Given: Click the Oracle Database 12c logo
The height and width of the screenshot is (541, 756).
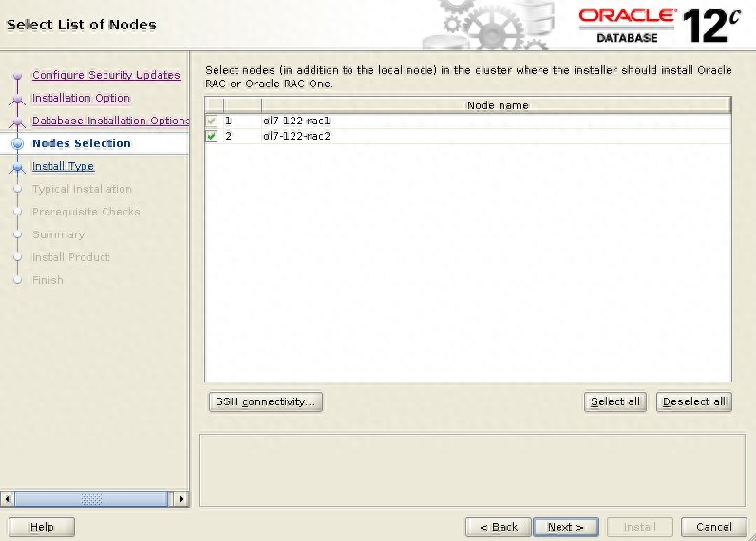Looking at the screenshot, I should pos(658,26).
